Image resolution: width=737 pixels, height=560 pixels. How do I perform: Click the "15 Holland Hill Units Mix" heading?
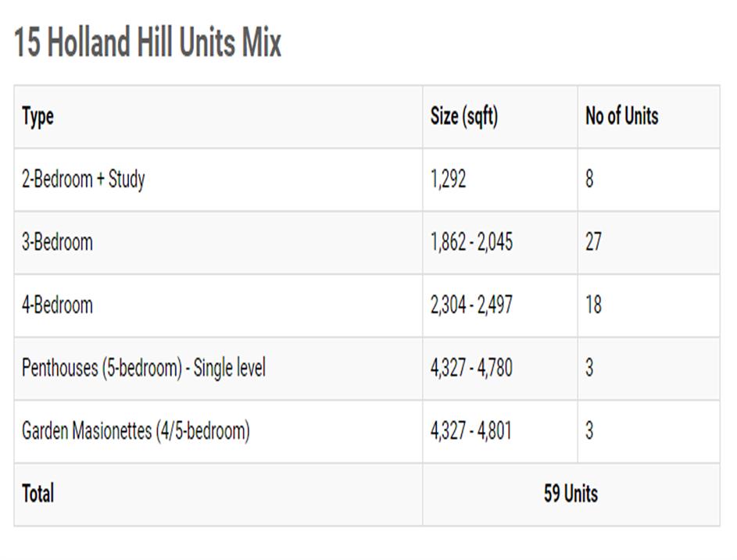pyautogui.click(x=148, y=42)
